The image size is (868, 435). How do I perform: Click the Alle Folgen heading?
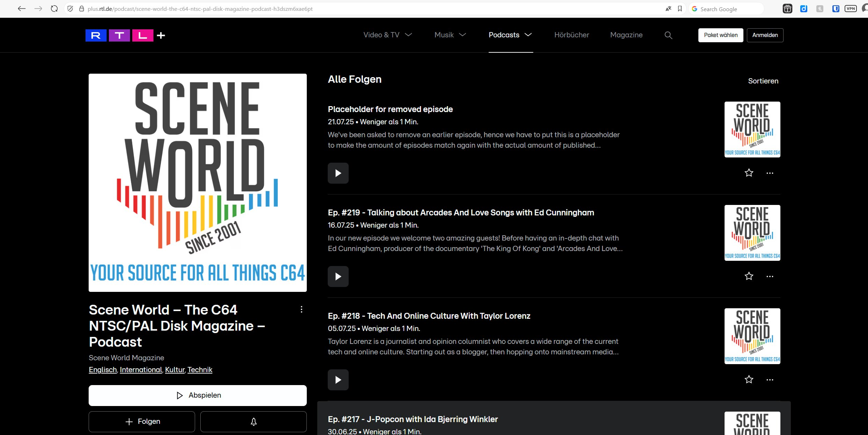tap(355, 79)
